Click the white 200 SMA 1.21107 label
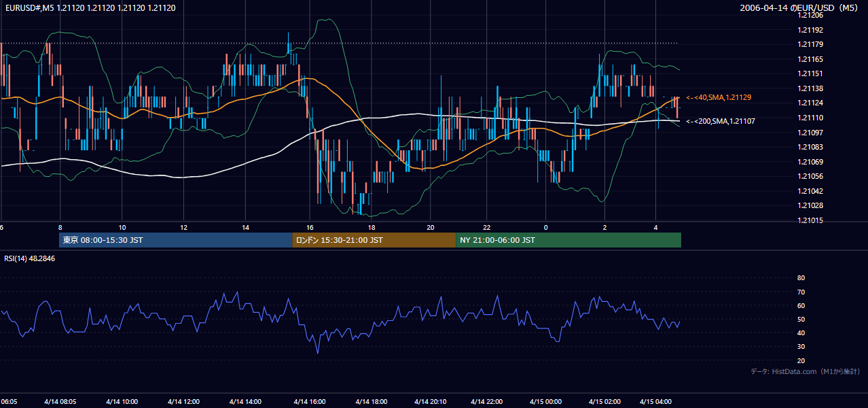Viewport: 868px width, 408px height. [721, 121]
